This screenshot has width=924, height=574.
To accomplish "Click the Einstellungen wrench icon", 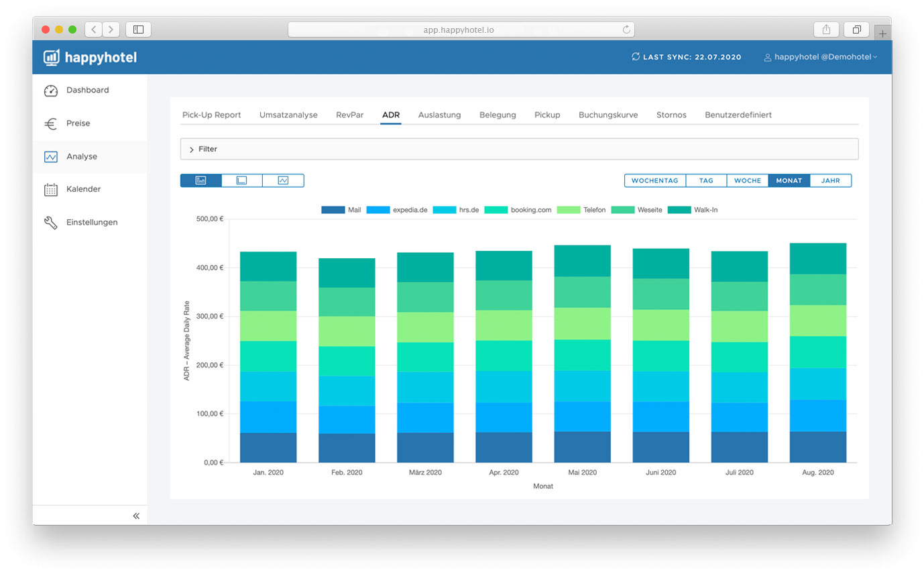I will point(51,223).
